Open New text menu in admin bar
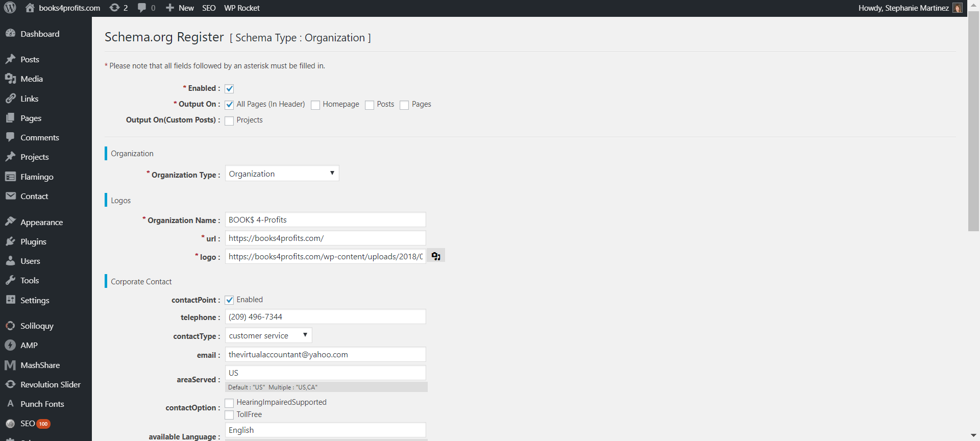980x441 pixels. pyautogui.click(x=186, y=8)
